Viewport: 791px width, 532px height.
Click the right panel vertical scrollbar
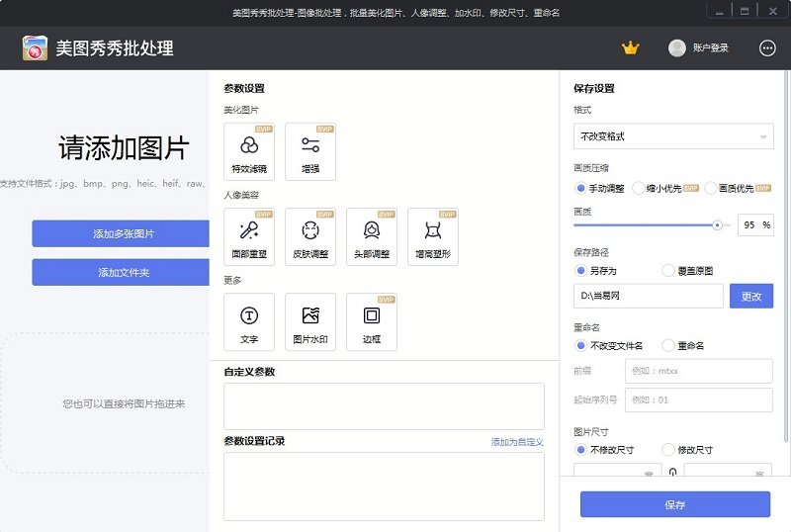tap(785, 256)
